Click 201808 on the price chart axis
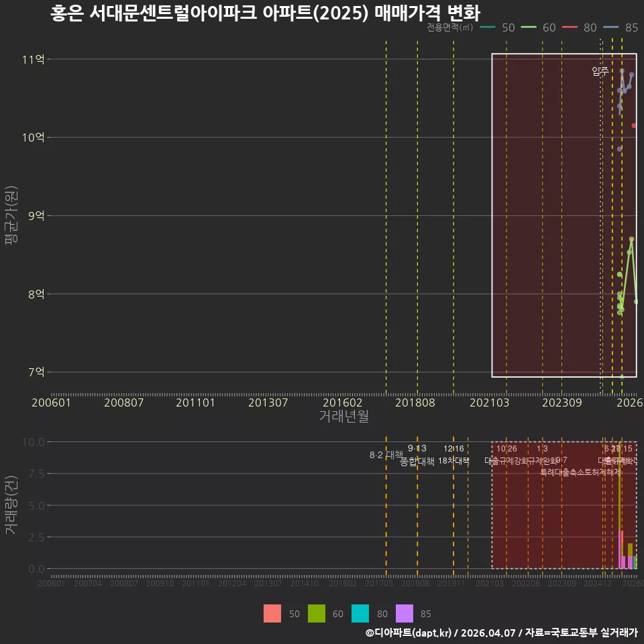Screen dimensions: 644x644 coord(415,402)
